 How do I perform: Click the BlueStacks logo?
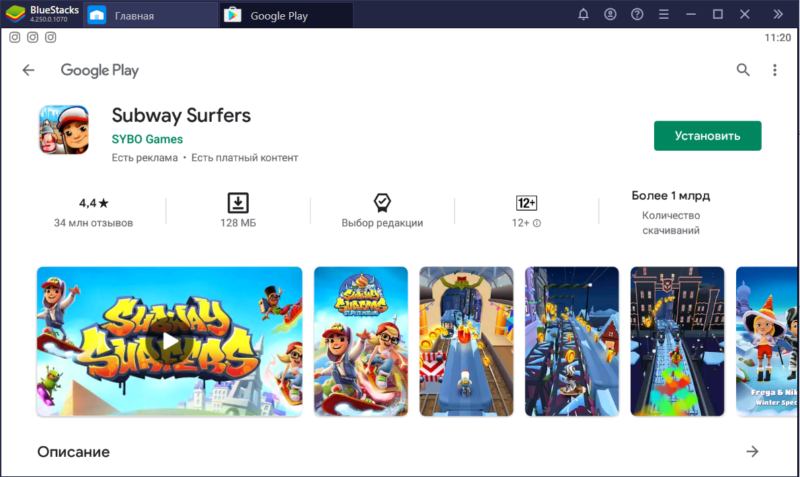pyautogui.click(x=15, y=14)
